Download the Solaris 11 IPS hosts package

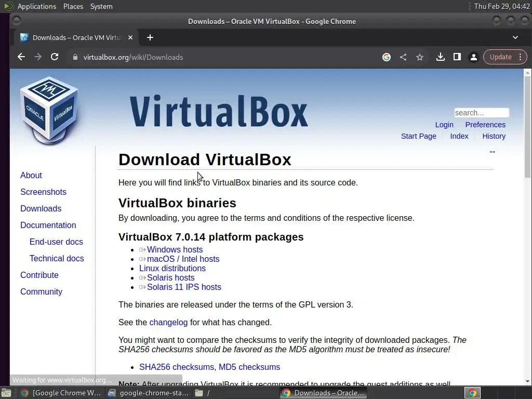tap(184, 287)
